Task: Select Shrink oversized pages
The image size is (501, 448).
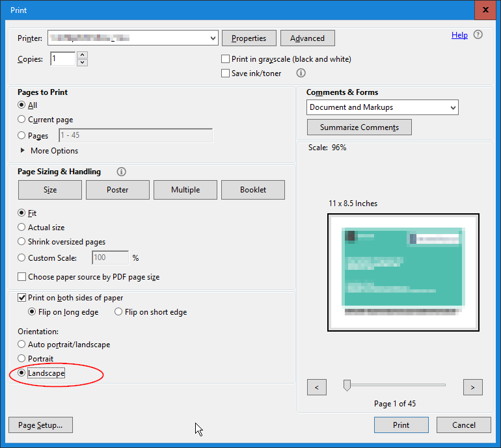Action: (x=21, y=241)
